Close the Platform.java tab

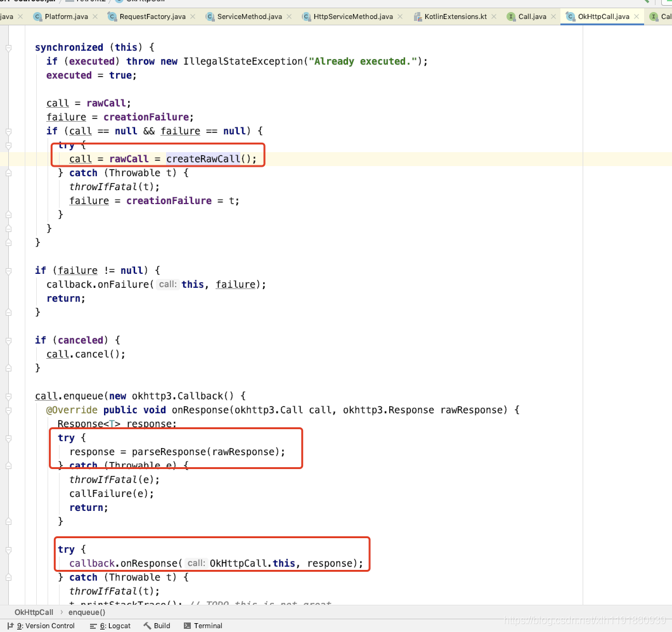pyautogui.click(x=95, y=16)
